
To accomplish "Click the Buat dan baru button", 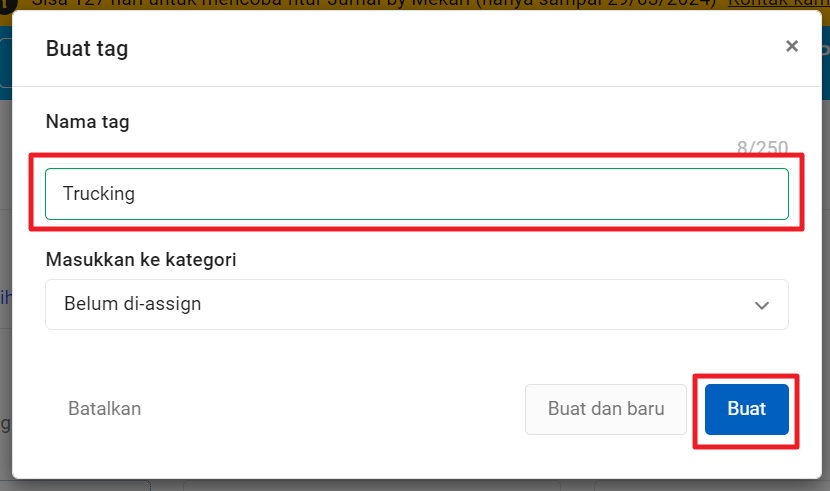I will point(606,409).
